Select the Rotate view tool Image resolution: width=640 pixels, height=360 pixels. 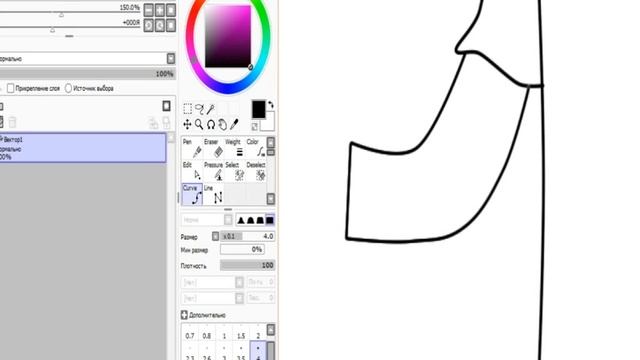pyautogui.click(x=211, y=124)
